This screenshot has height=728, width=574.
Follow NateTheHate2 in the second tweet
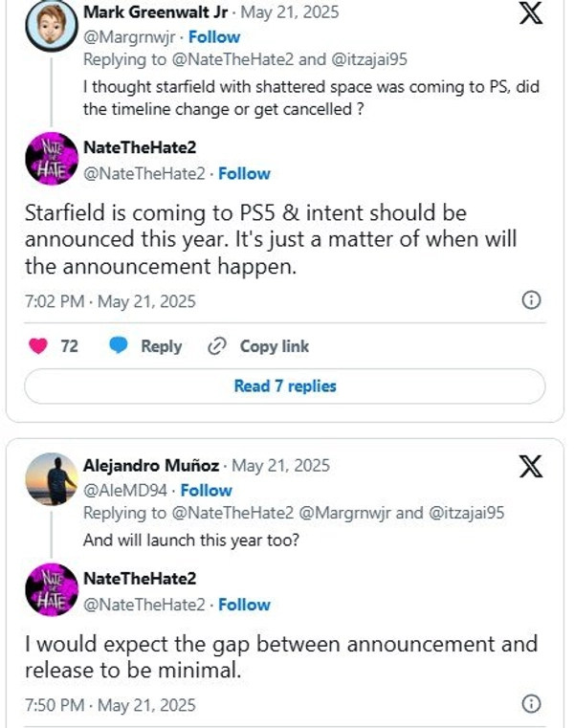click(244, 605)
